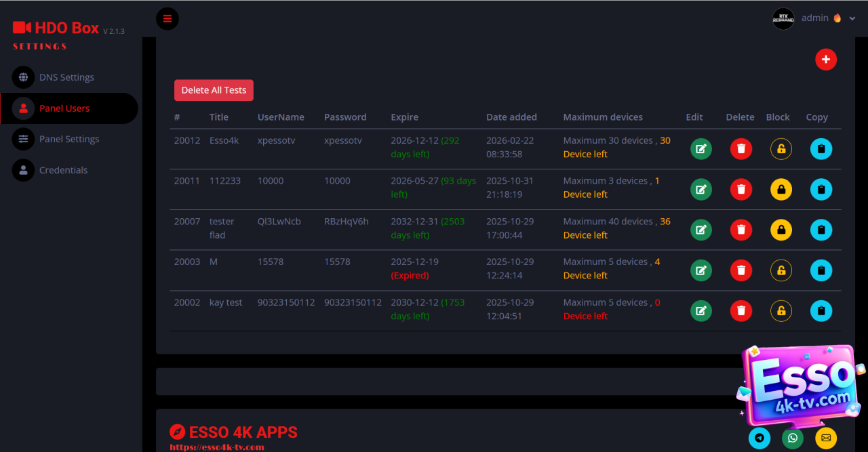Toggle block lock for kay test user
This screenshot has width=868, height=452.
click(x=781, y=311)
